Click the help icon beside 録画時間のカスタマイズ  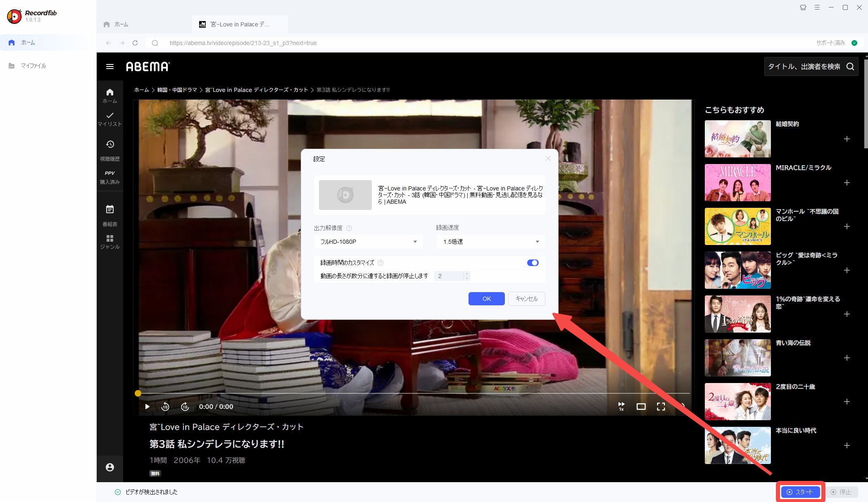pos(380,263)
